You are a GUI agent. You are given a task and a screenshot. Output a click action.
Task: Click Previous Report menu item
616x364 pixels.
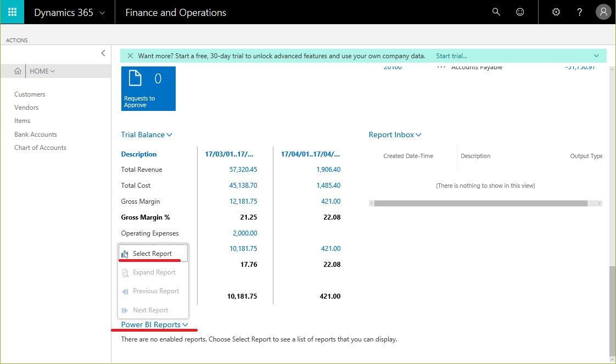pyautogui.click(x=153, y=291)
